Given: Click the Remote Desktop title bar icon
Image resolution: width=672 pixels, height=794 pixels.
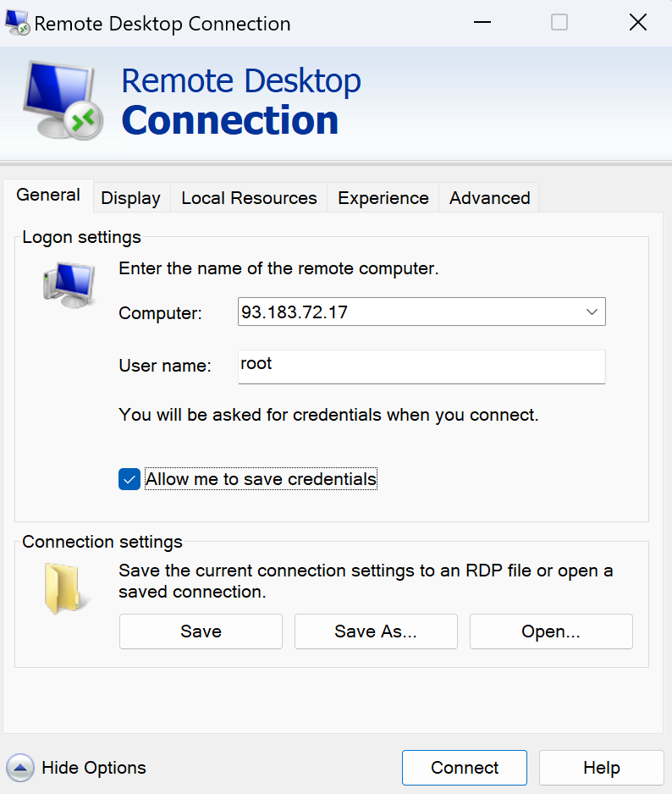Looking at the screenshot, I should (17, 23).
